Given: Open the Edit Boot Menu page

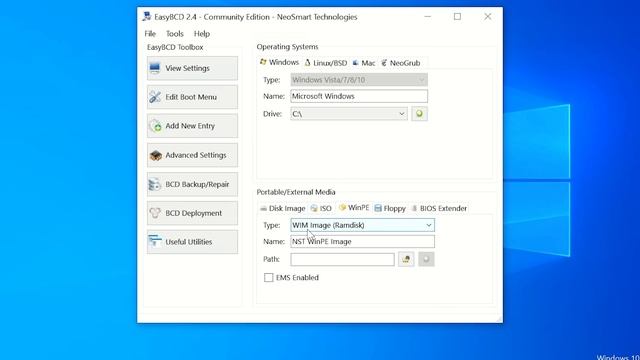Looking at the screenshot, I should [x=192, y=97].
